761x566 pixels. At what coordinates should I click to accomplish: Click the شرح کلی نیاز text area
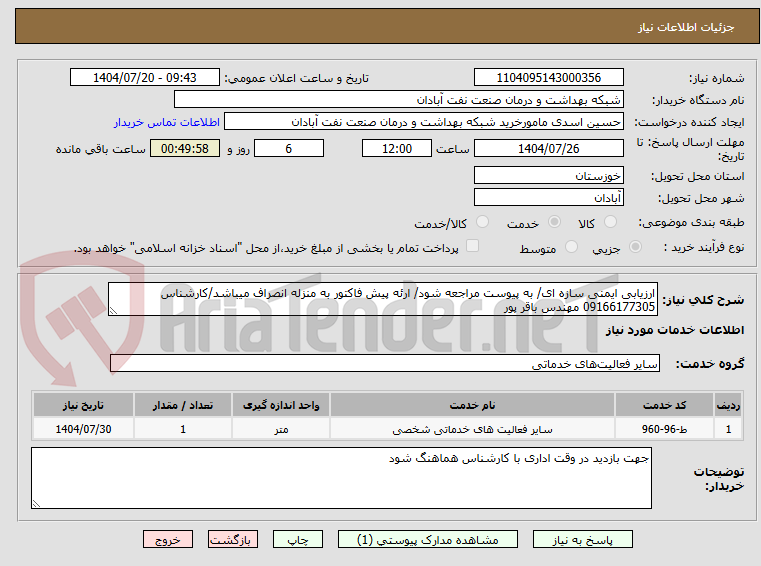tap(382, 300)
